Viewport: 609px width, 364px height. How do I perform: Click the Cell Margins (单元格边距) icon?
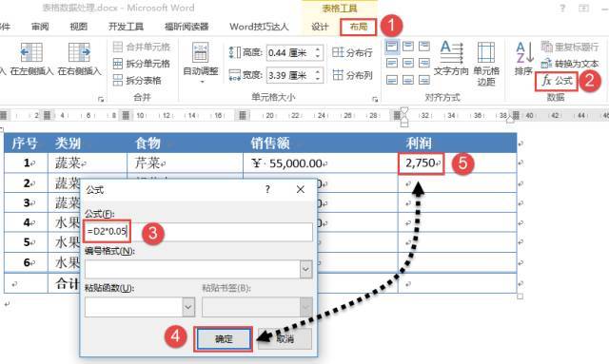point(486,52)
